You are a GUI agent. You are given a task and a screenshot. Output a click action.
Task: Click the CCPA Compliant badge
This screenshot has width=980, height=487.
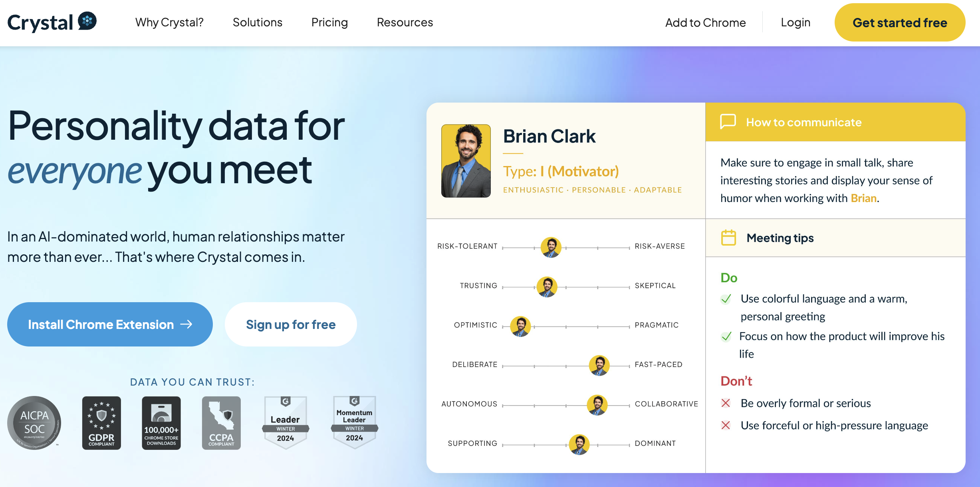pyautogui.click(x=221, y=423)
